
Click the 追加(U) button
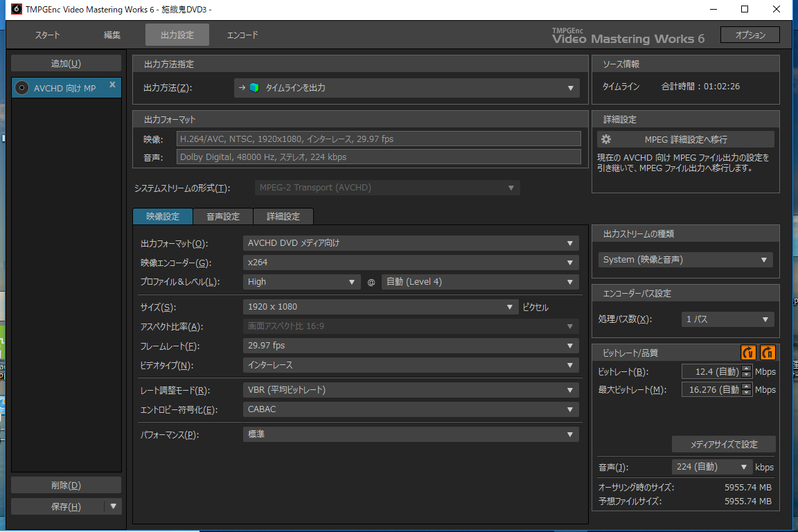pos(66,64)
